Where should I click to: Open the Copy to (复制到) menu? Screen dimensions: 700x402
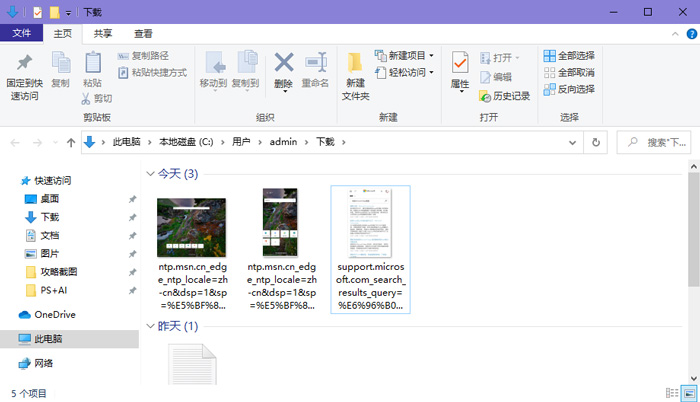click(x=246, y=71)
